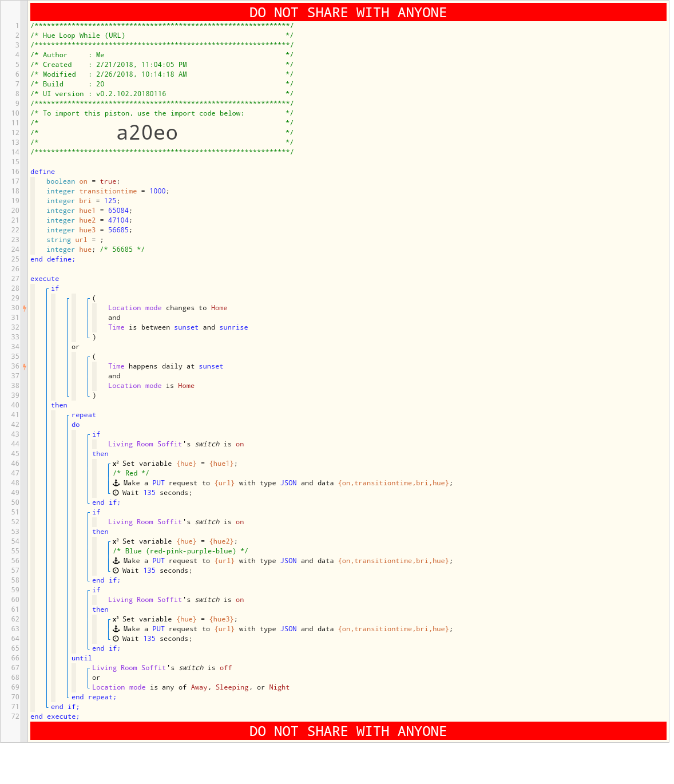
Task: Click the anchor icon of PUT request on line 56
Action: [x=116, y=561]
